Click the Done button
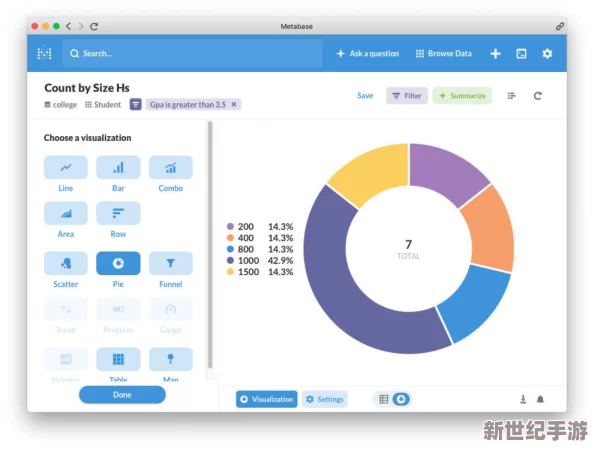This screenshot has height=449, width=594. coord(122,395)
